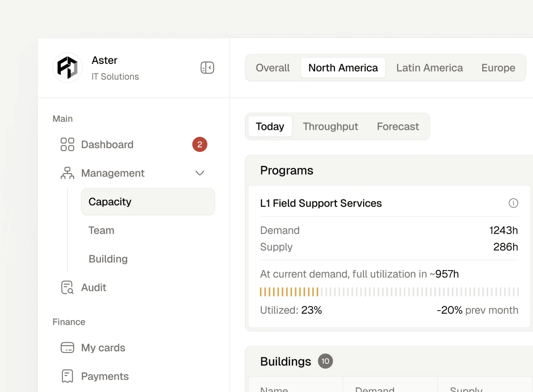Click the Buildings section heading
Screen dimensions: 533x392
point(286,361)
